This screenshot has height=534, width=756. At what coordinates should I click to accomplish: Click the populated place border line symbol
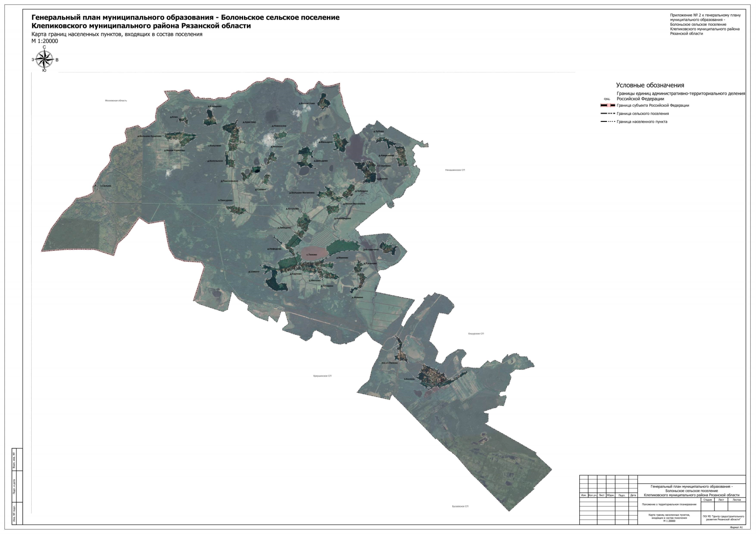tap(608, 121)
